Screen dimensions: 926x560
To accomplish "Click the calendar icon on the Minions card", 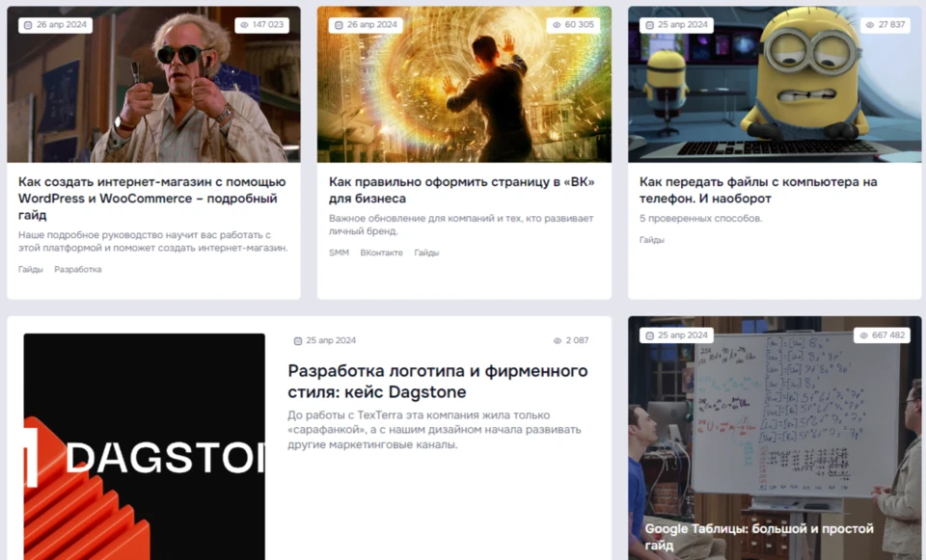I will click(649, 25).
